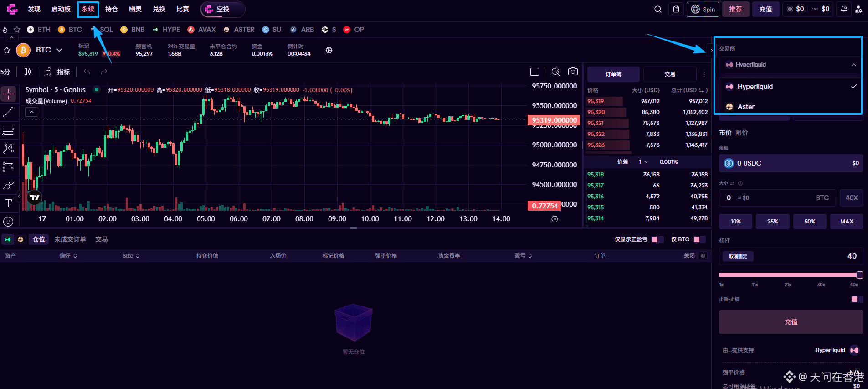The image size is (868, 389).
Task: Select the 限价 order type
Action: coord(742,133)
